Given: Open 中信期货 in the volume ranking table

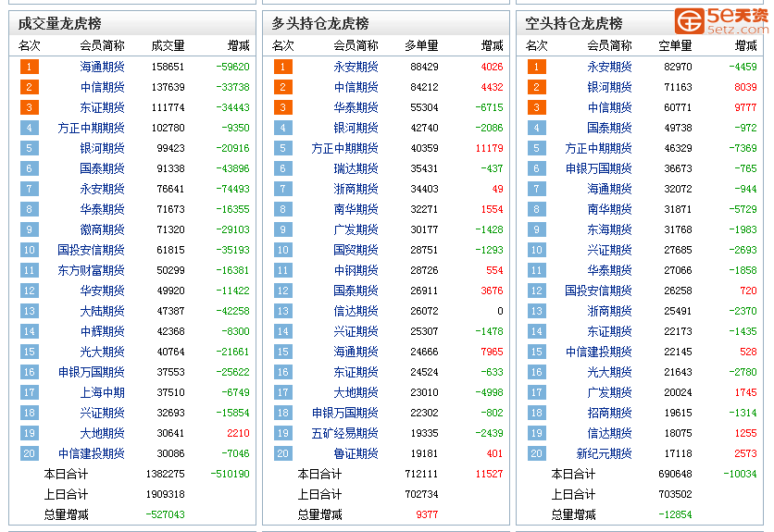Looking at the screenshot, I should point(102,87).
